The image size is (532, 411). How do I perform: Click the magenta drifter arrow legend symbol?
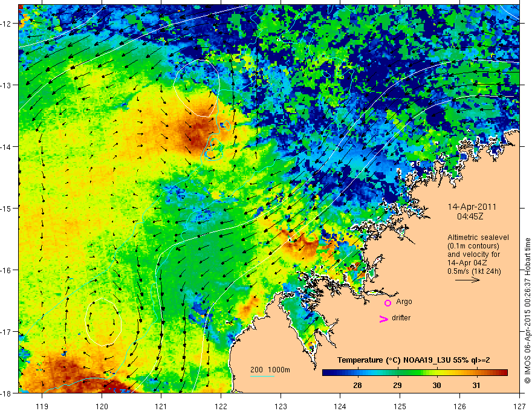[384, 319]
